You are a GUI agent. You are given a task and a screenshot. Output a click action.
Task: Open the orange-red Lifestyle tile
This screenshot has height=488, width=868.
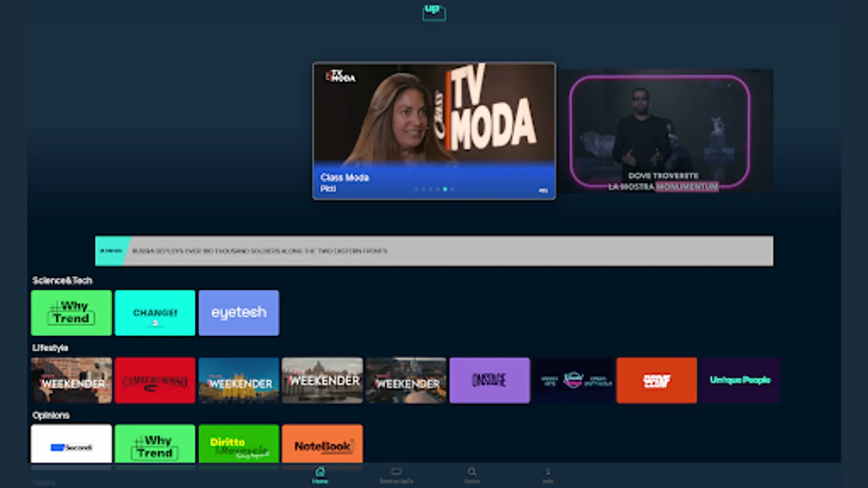click(657, 380)
